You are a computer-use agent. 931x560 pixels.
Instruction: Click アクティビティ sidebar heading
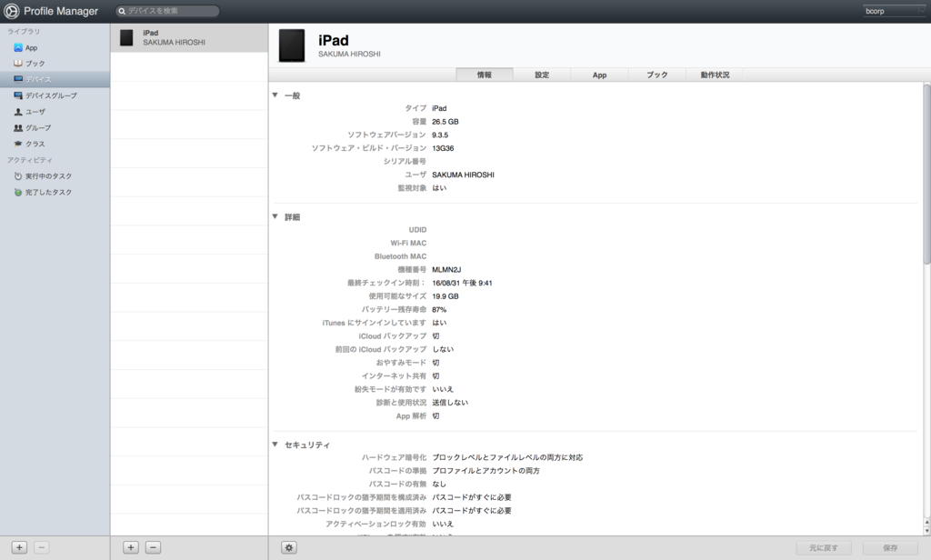[x=30, y=160]
